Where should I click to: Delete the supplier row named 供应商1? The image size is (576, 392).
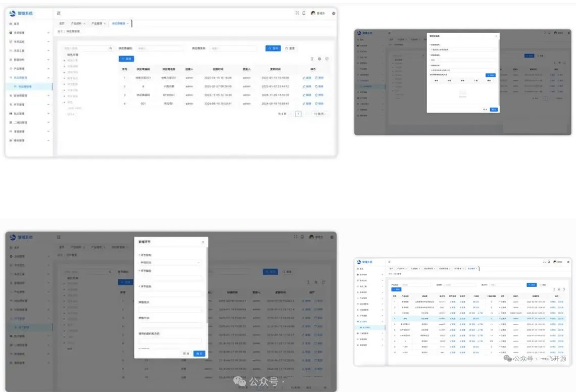tap(319, 104)
